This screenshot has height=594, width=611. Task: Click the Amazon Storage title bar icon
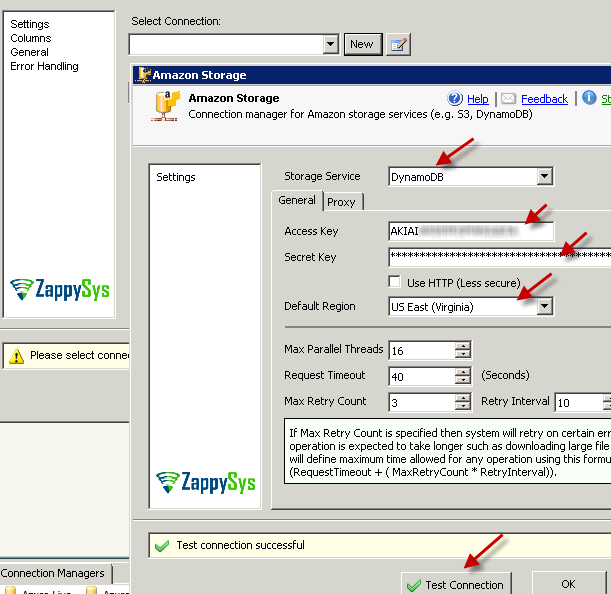[x=144, y=75]
